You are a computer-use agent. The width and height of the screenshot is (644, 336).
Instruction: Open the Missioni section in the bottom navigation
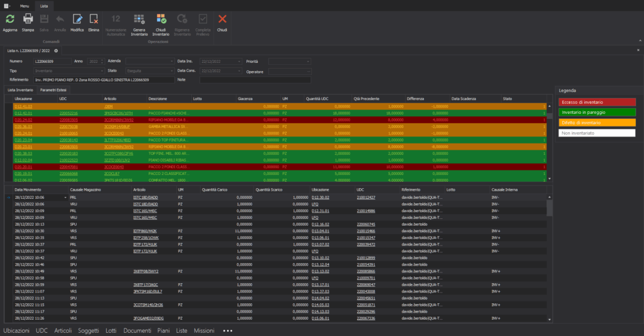pos(204,330)
